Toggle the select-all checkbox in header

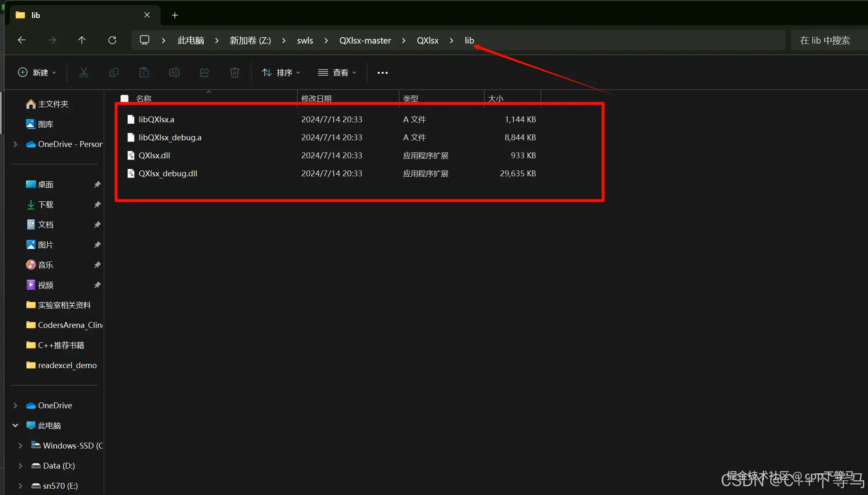pyautogui.click(x=124, y=98)
